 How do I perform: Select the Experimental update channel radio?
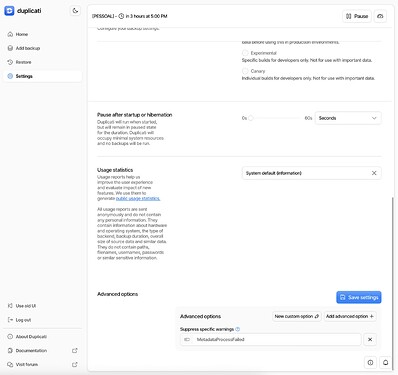pos(245,53)
